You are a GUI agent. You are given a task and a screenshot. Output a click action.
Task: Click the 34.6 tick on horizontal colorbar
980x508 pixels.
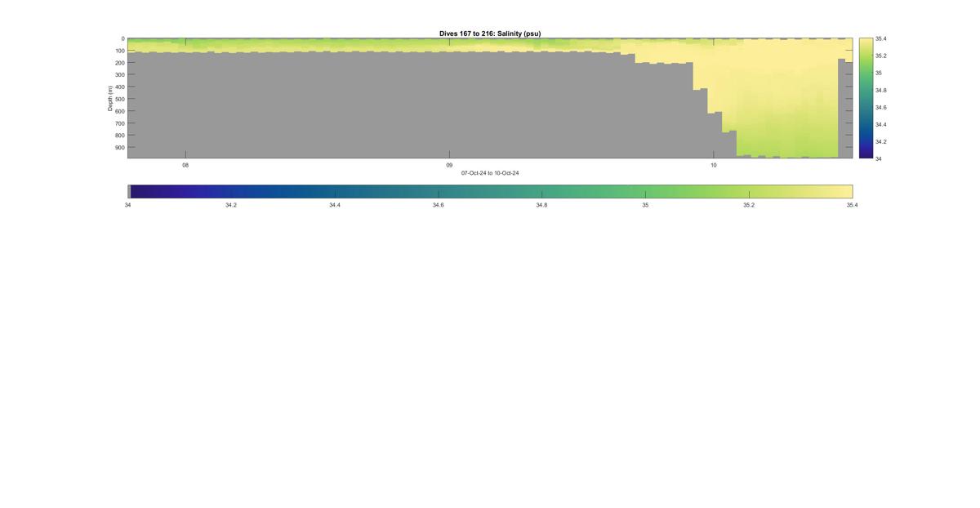tap(439, 205)
